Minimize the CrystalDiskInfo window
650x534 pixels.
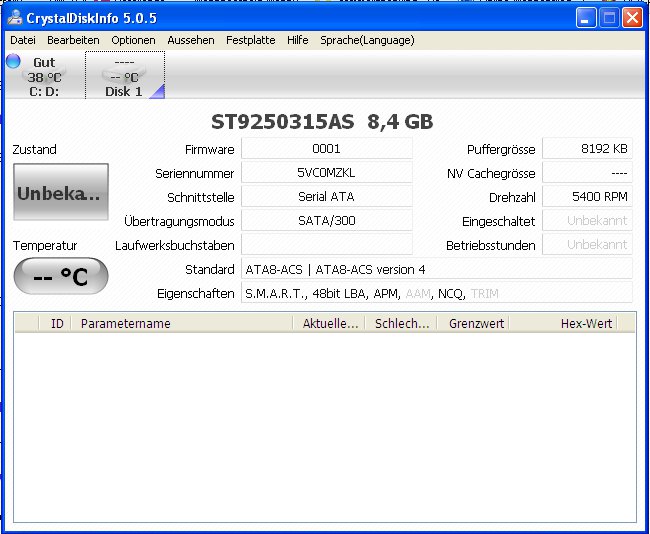(586, 18)
